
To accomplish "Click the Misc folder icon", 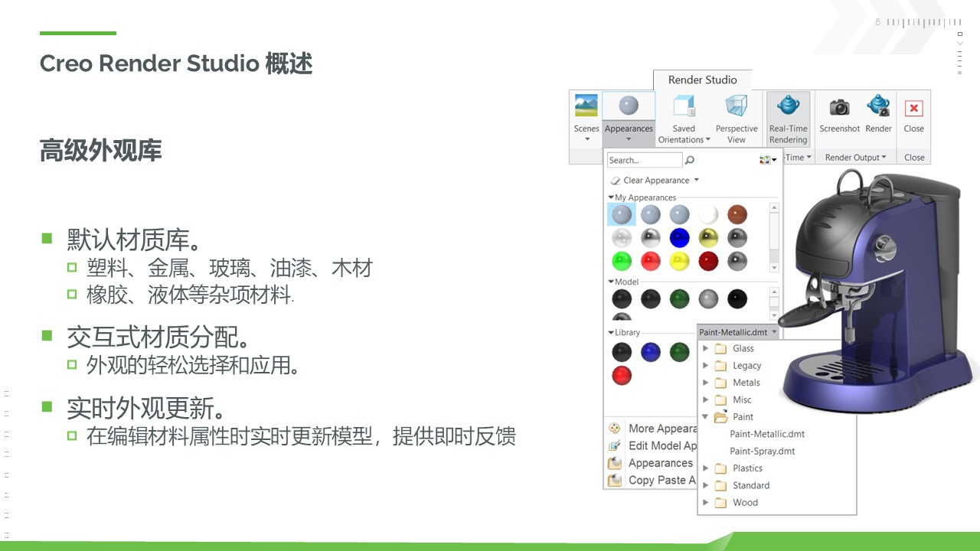I will coord(720,399).
